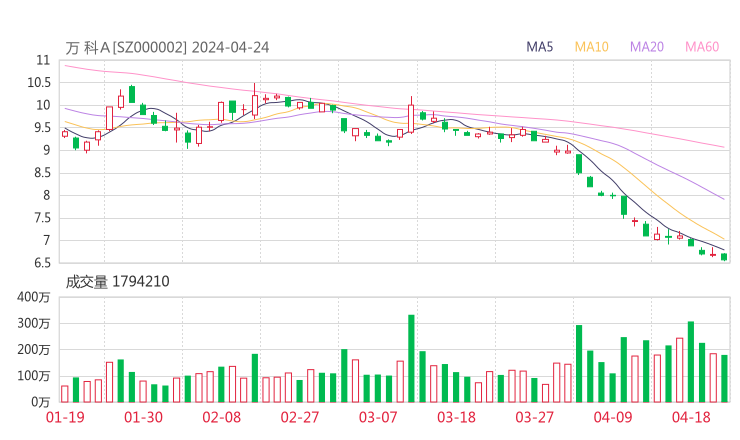
Task: Click the 02-08 date axis label
Action: [221, 417]
